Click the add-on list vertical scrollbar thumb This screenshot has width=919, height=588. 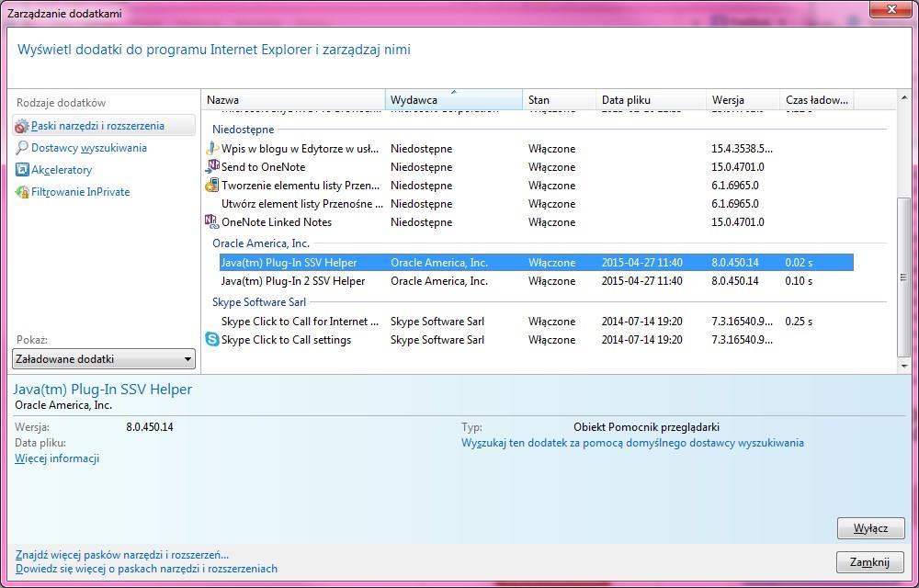pyautogui.click(x=903, y=277)
